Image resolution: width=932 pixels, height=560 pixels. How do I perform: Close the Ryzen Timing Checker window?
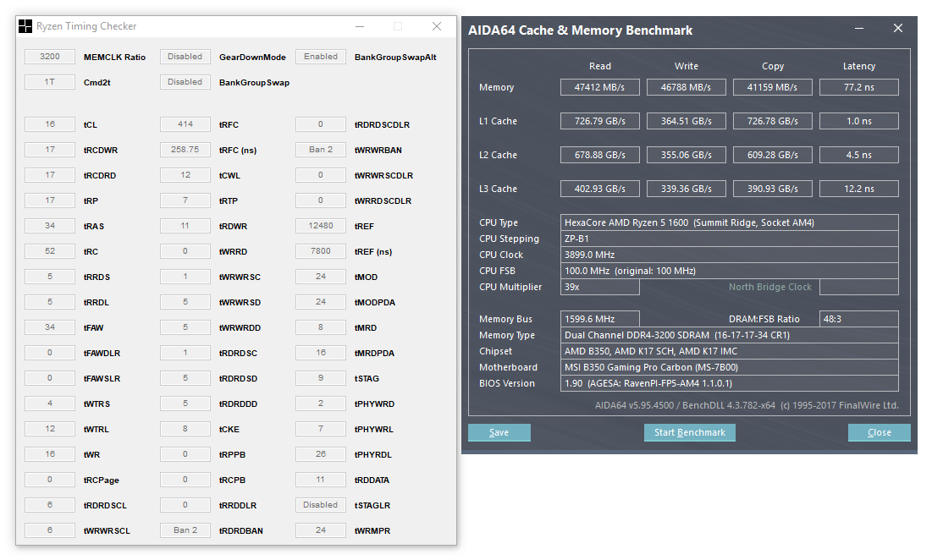click(437, 26)
